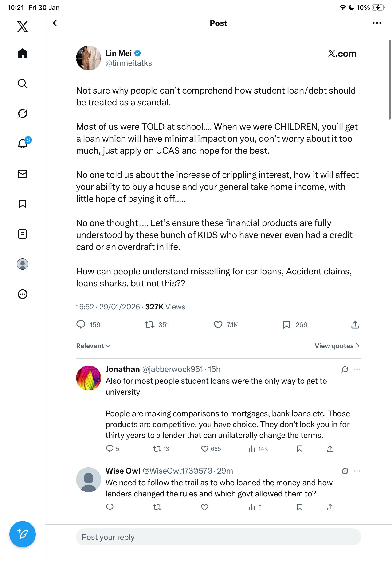Image resolution: width=392 pixels, height=561 pixels.
Task: Open Search in the left sidebar
Action: pos(23,83)
